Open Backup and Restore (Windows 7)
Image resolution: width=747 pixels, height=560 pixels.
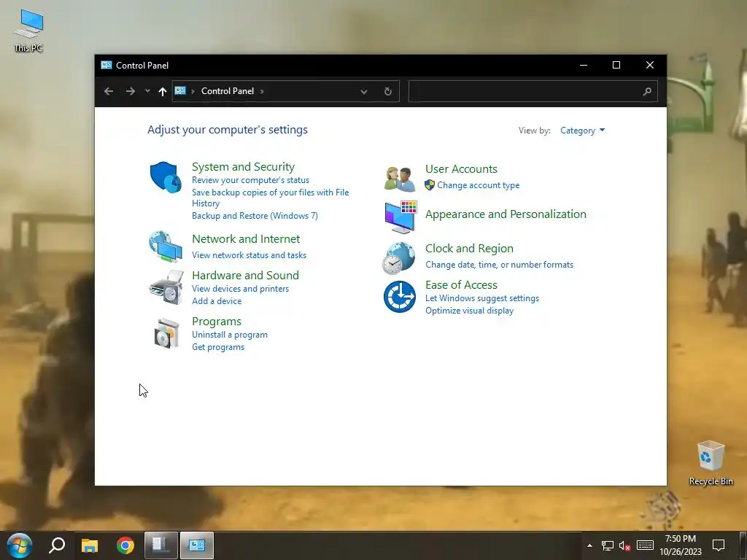click(x=255, y=216)
